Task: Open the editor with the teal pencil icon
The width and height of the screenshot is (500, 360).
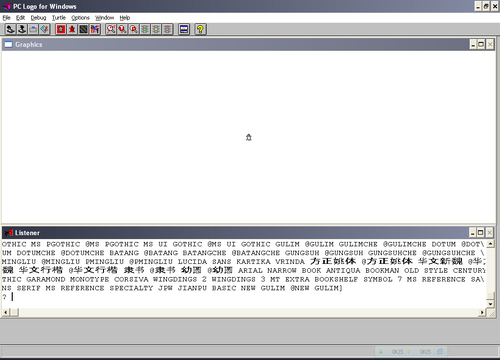Action: pyautogui.click(x=45, y=29)
